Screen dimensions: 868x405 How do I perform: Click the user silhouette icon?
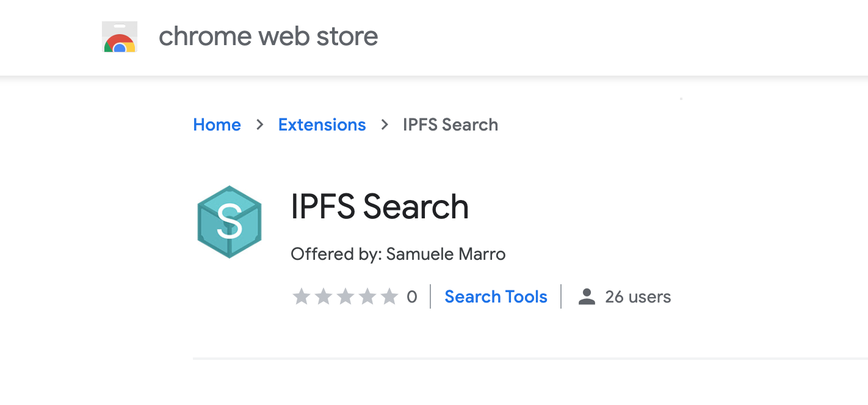(x=587, y=297)
